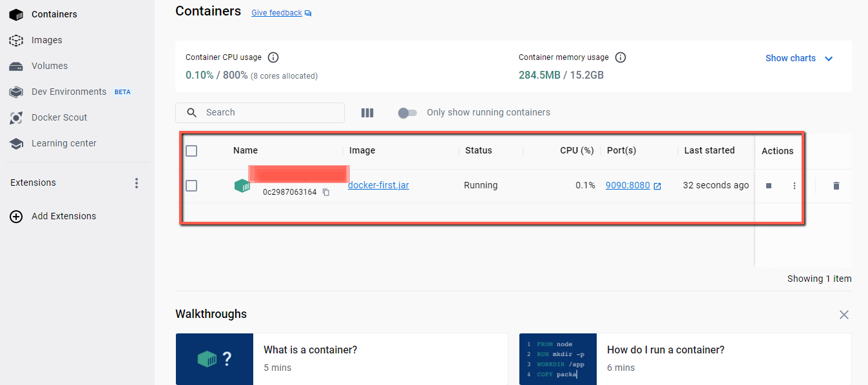Show info for Container memory usage
The image size is (868, 385).
click(x=621, y=57)
